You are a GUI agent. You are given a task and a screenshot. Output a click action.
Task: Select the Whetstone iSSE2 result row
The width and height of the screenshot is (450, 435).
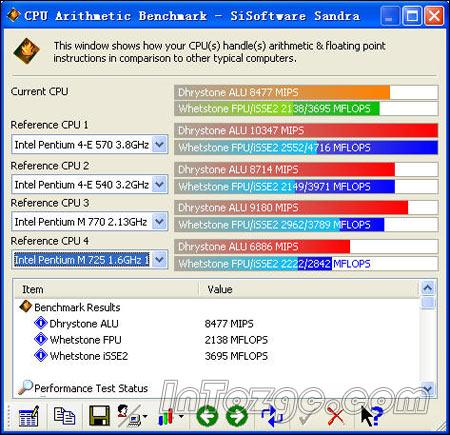coord(217,356)
